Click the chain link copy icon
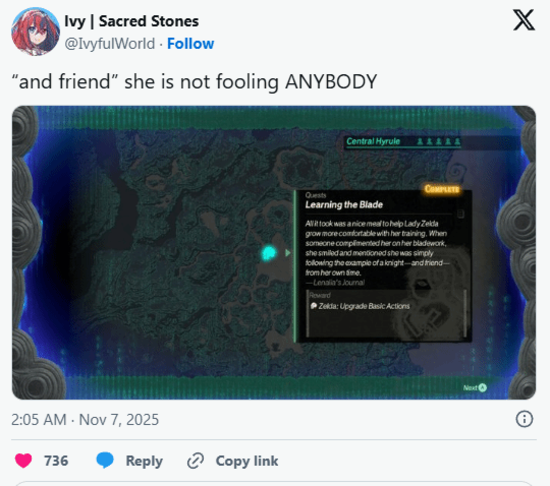The image size is (550, 486). click(x=195, y=461)
